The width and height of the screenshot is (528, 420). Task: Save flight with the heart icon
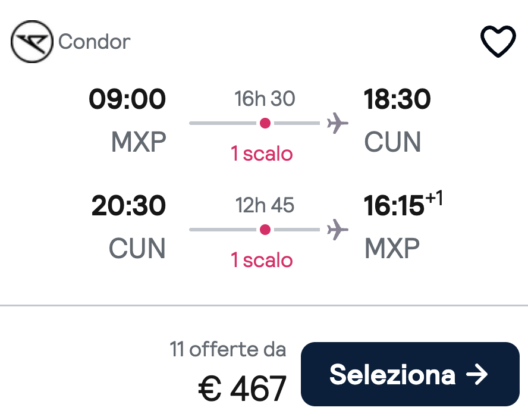tap(498, 42)
